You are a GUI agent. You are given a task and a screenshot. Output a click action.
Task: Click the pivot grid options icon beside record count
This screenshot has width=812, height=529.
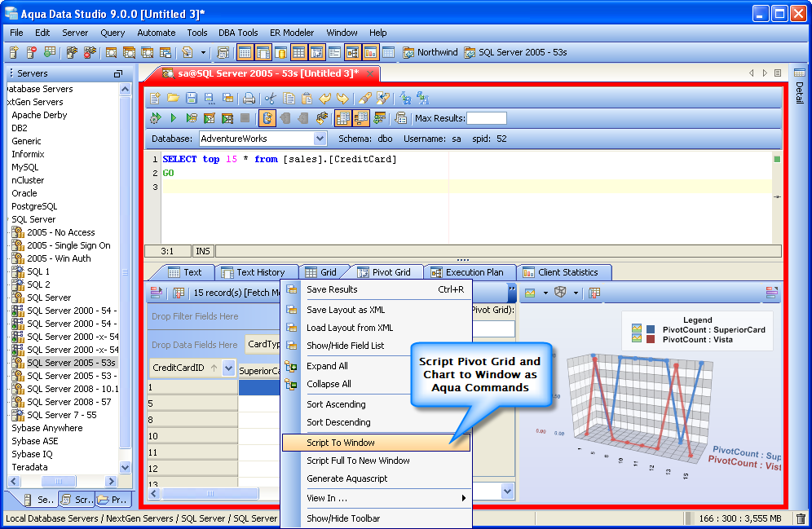coord(179,293)
